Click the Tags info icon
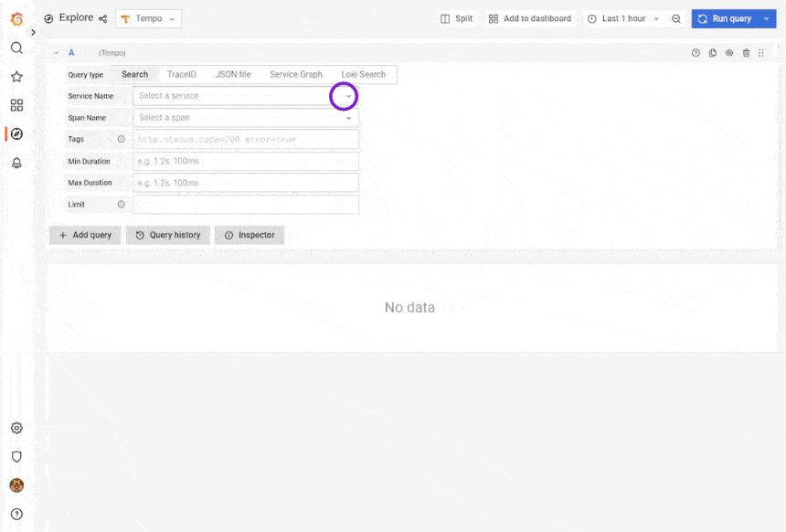Image resolution: width=786 pixels, height=532 pixels. coord(121,139)
